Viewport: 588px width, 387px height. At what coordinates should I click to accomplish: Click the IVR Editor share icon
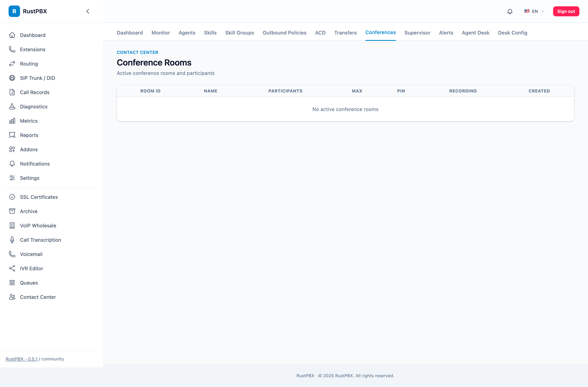click(x=12, y=268)
